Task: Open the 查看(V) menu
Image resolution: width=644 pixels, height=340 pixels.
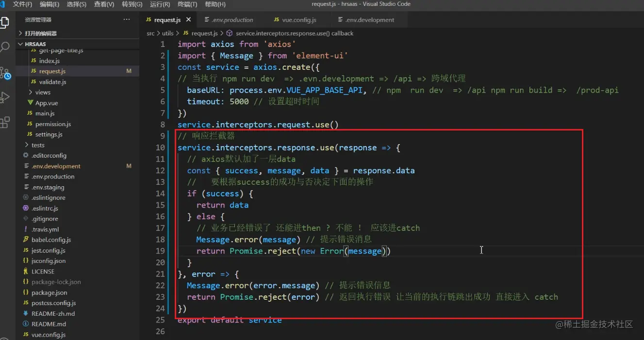Action: [104, 4]
